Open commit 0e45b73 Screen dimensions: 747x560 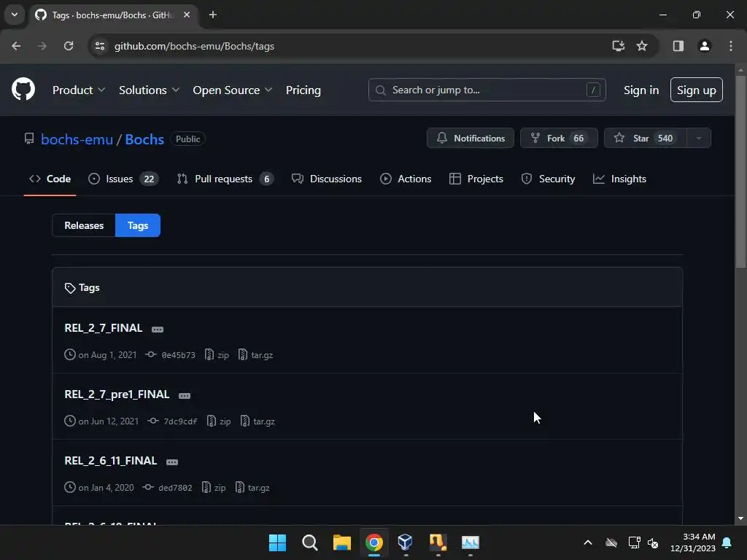click(171, 355)
